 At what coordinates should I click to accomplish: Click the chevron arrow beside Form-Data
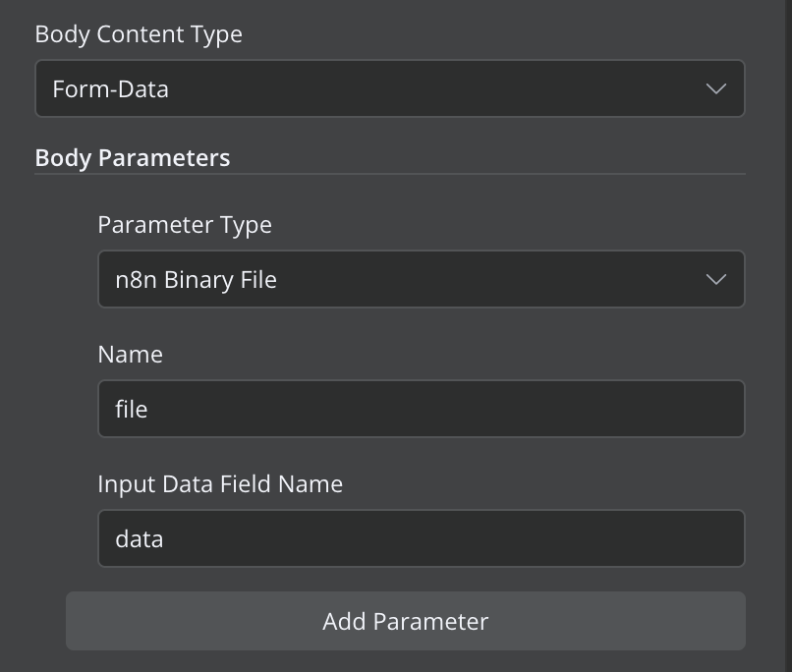tap(716, 88)
